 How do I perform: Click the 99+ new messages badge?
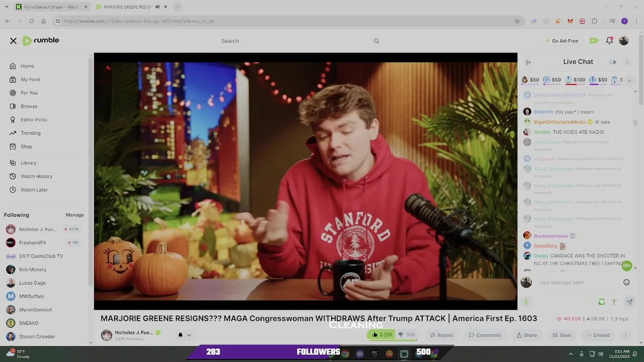pyautogui.click(x=626, y=265)
